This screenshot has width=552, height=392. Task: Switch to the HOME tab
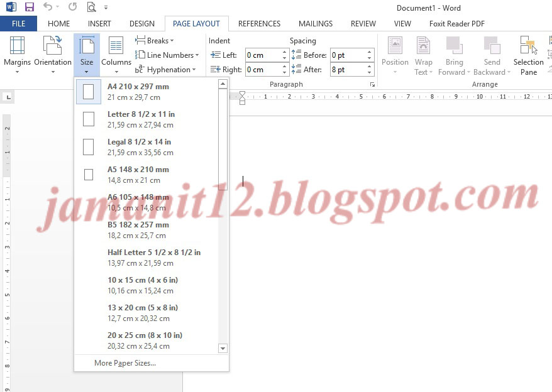(x=59, y=24)
